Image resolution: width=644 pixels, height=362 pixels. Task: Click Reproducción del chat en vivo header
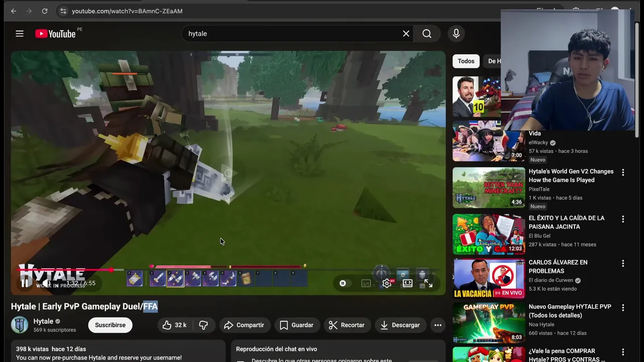277,349
